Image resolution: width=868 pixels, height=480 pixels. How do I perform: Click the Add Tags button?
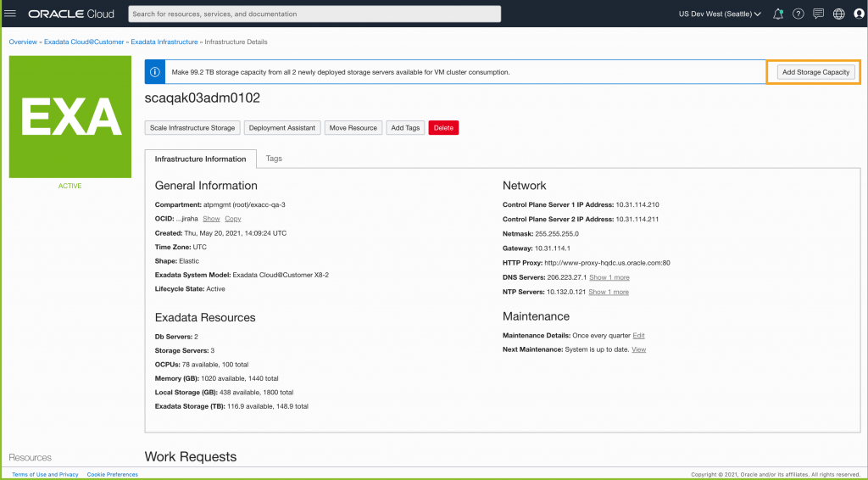(405, 128)
